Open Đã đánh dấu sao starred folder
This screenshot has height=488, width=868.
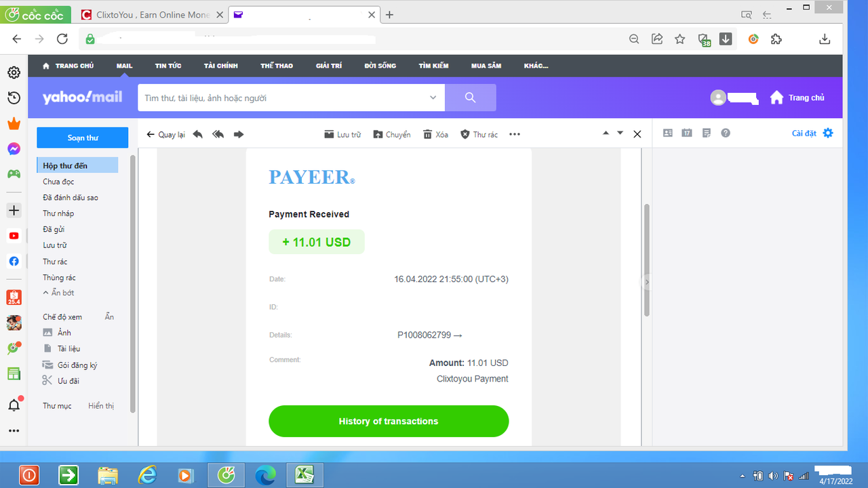click(71, 197)
